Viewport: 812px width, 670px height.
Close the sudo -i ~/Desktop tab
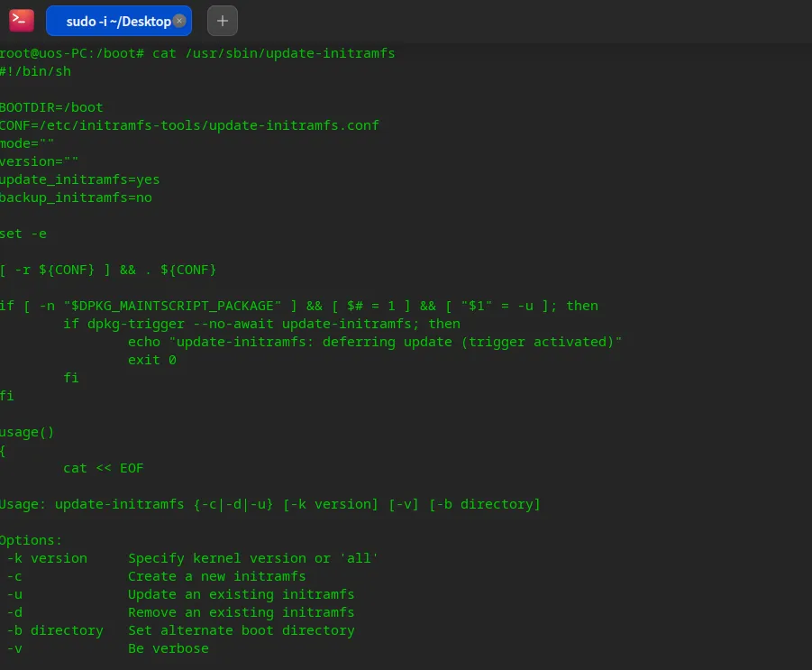(x=179, y=21)
